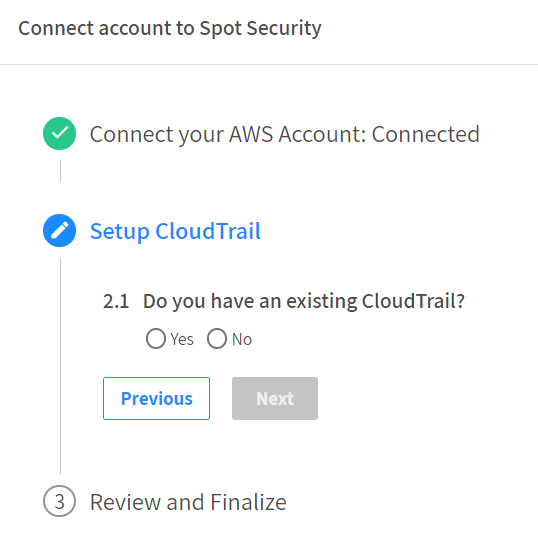Go back with the Previous button

pos(156,398)
